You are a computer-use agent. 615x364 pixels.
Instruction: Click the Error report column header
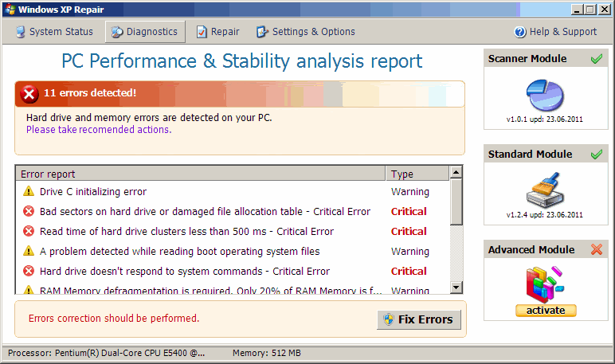201,174
